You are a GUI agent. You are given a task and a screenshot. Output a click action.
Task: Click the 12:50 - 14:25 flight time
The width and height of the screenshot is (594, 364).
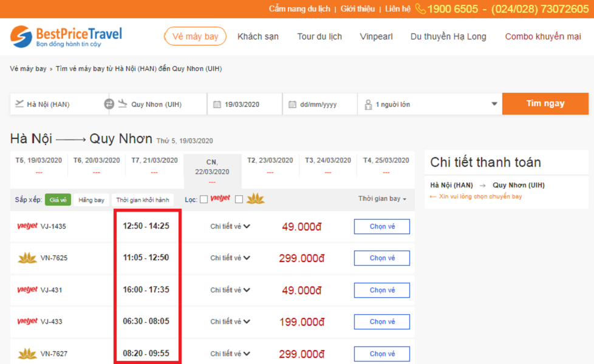click(x=146, y=226)
